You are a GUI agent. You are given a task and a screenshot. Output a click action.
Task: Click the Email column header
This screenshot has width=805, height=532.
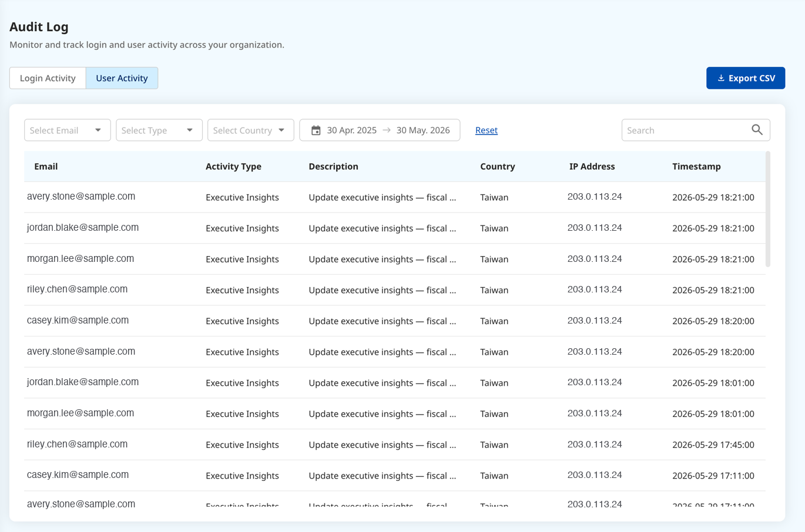(x=46, y=167)
